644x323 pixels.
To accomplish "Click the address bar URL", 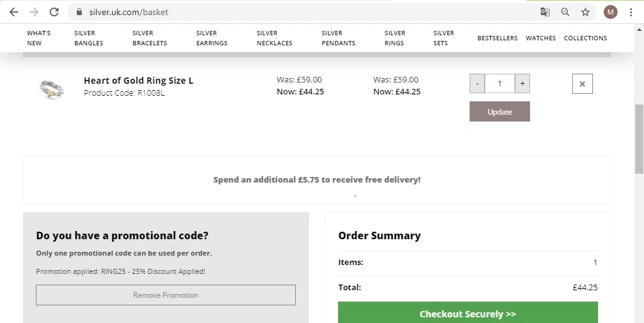I will 128,12.
